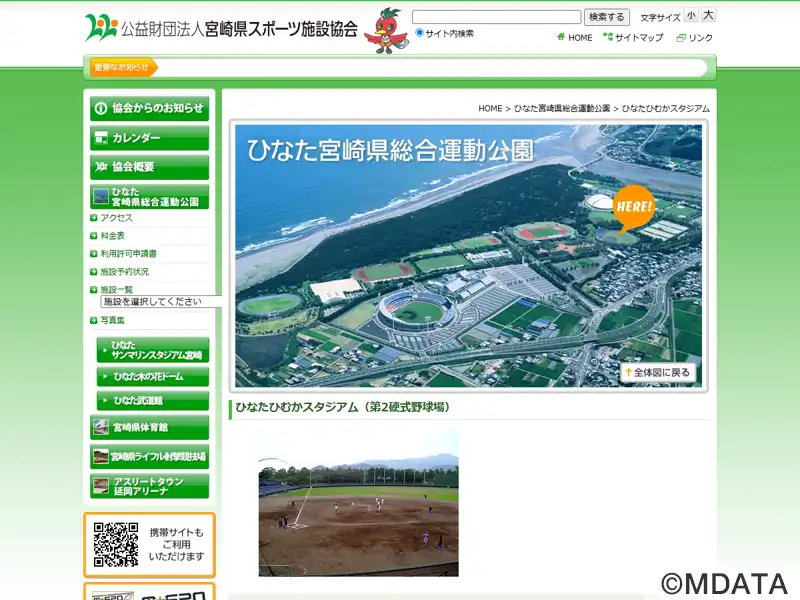Set font size to 大

click(x=708, y=15)
